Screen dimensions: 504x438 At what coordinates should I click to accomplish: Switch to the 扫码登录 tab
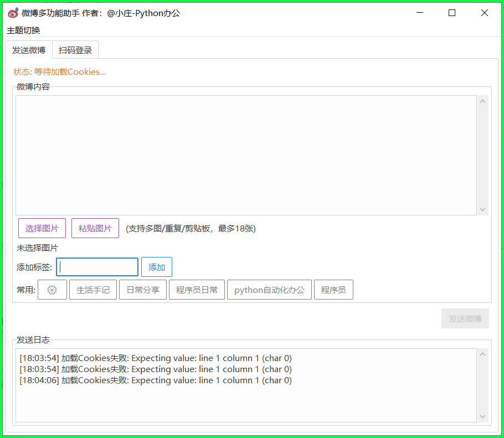[x=75, y=50]
